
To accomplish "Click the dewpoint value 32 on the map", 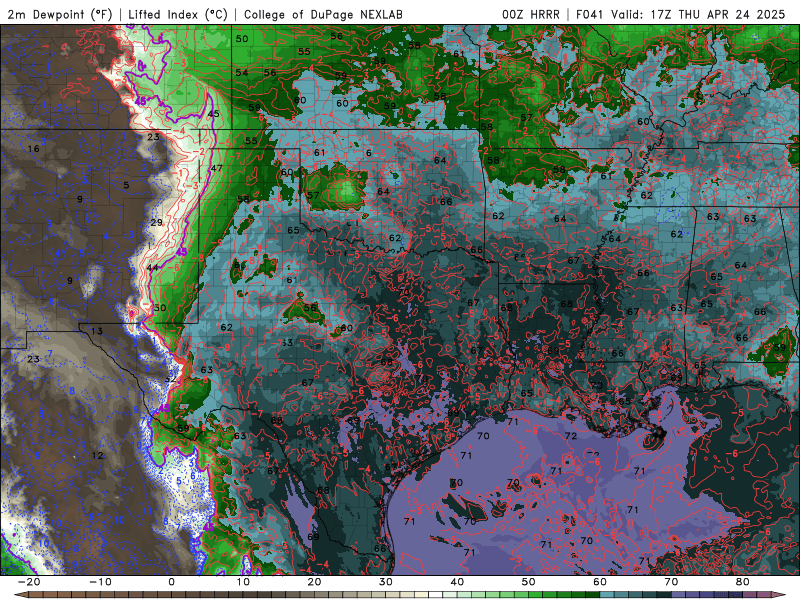I will [170, 379].
